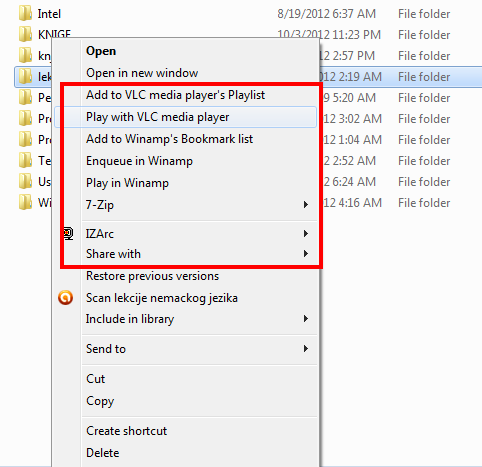Click 'File folder' in the 4:16 AM row
Screen dimensions: 482x467
point(424,203)
